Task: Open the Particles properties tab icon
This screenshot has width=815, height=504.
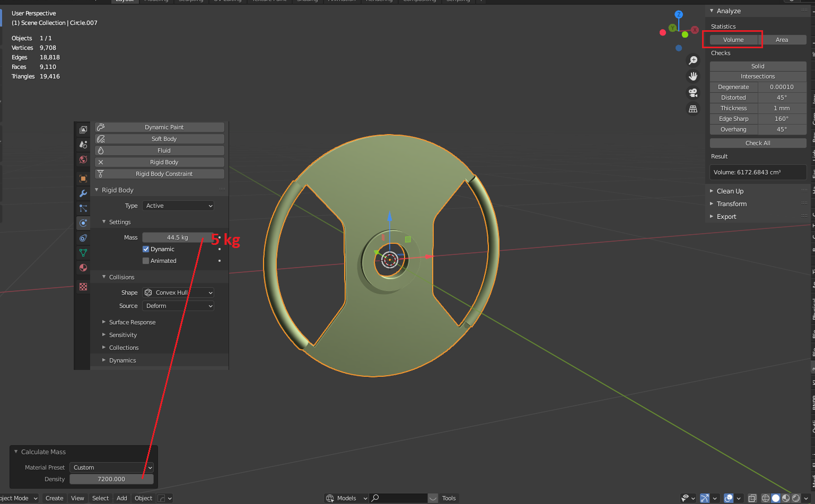Action: click(83, 208)
